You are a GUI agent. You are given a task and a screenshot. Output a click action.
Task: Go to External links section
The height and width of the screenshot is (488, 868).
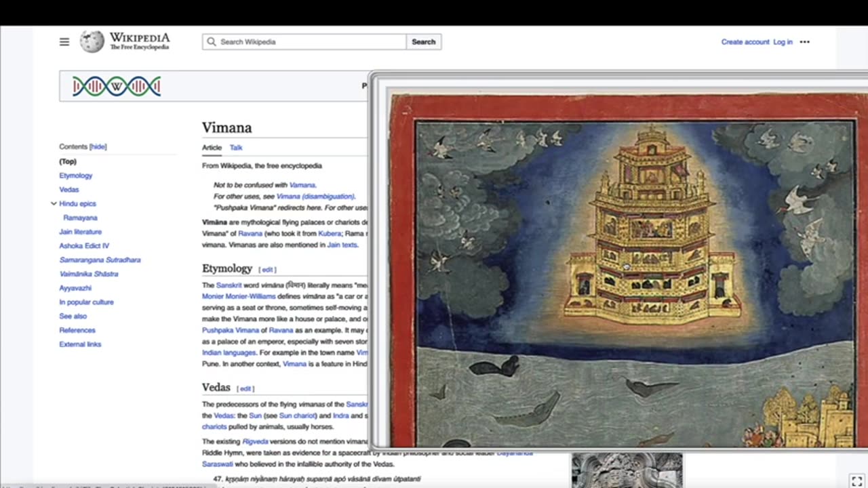click(x=80, y=344)
